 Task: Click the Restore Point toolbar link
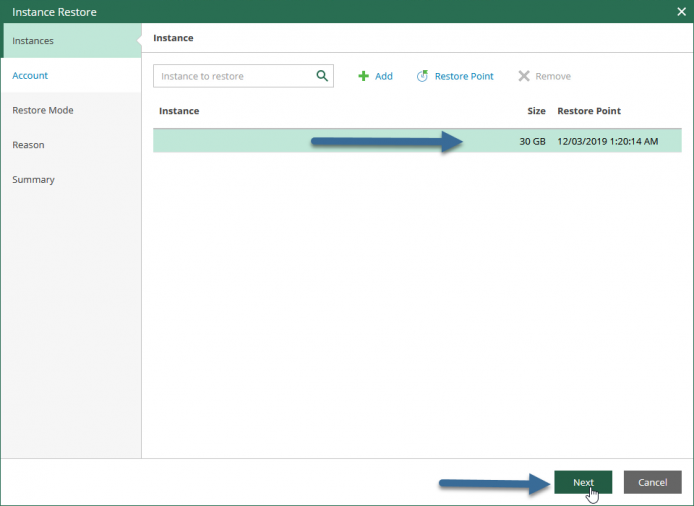tap(464, 76)
